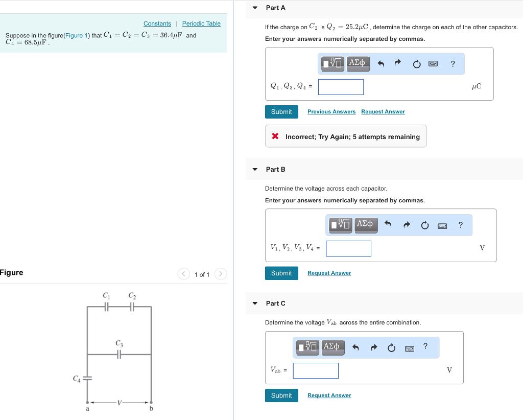
Task: Reset the Part B answer using circular arrow
Action: click(x=424, y=225)
